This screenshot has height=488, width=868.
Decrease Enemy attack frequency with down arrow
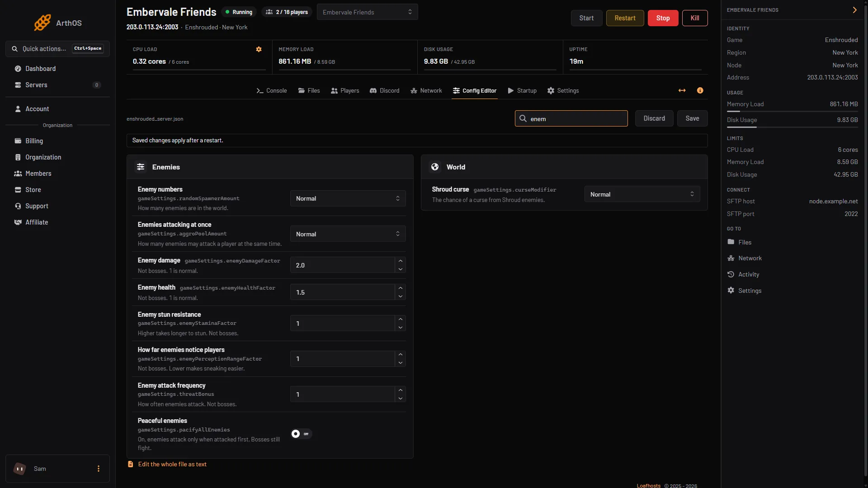point(401,399)
